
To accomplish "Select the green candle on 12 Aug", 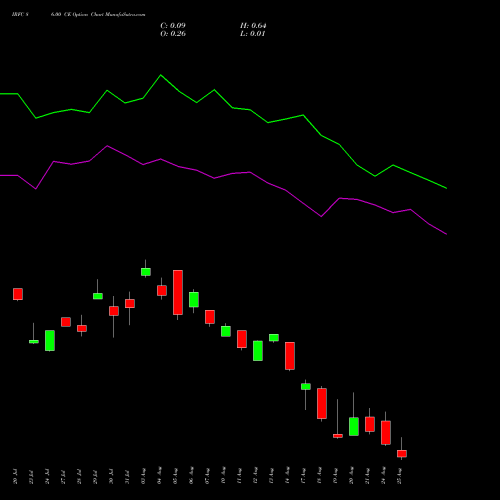I will tap(258, 351).
